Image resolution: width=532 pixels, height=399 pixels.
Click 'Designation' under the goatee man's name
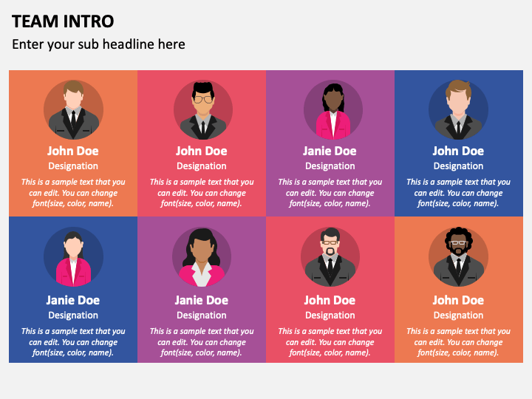click(330, 316)
